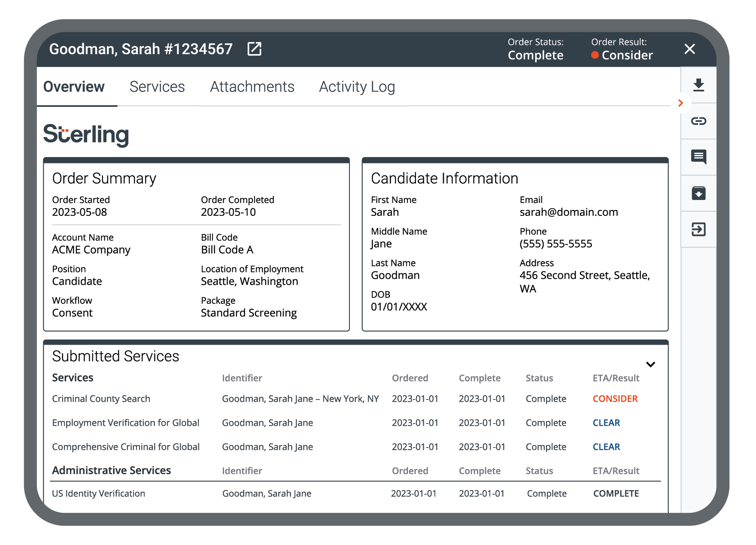Close the order details panel
Screen dimensions: 756x545
pos(689,49)
